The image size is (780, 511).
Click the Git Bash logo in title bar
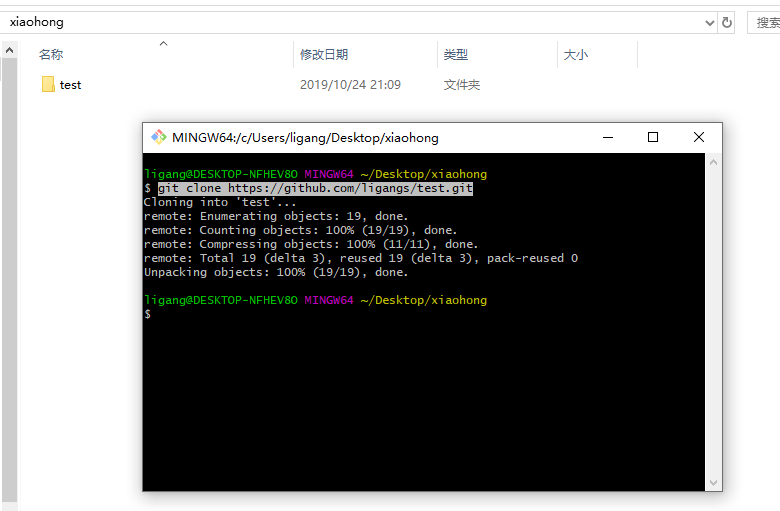159,137
